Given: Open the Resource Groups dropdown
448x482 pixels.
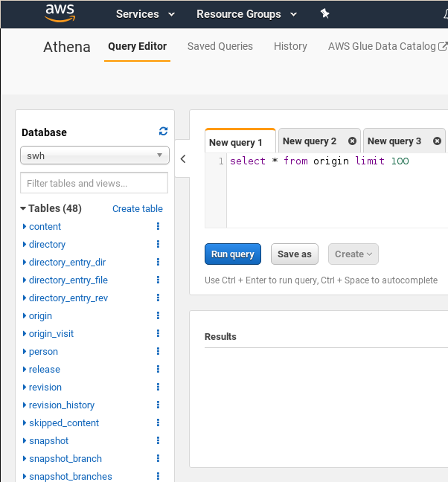Looking at the screenshot, I should tap(246, 14).
